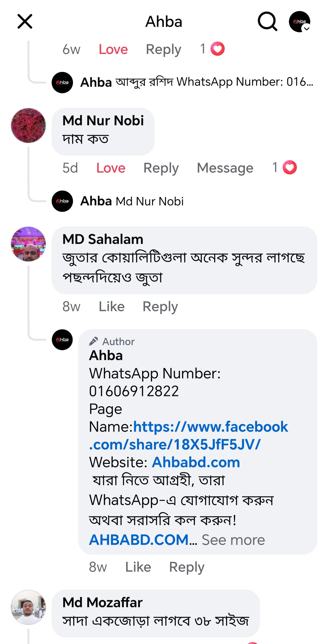The width and height of the screenshot is (328, 644).
Task: Remove the Love reaction on the 6w comment
Action: pos(113,49)
